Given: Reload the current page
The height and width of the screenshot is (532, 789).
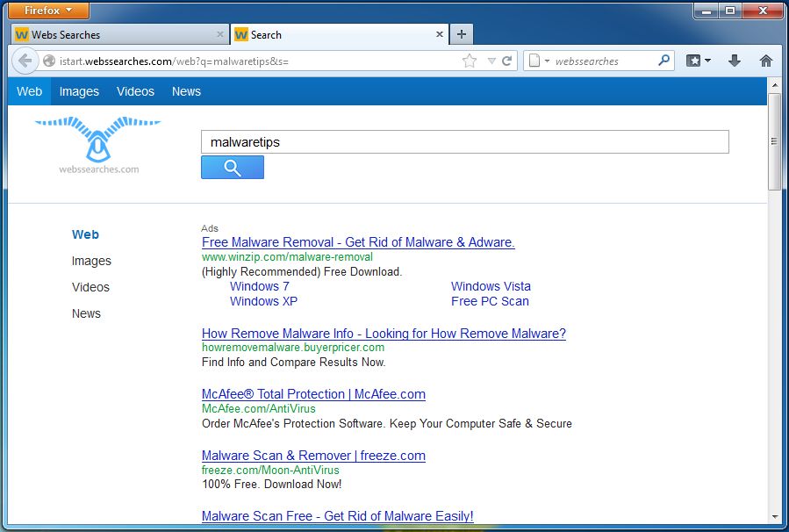Looking at the screenshot, I should pyautogui.click(x=507, y=61).
